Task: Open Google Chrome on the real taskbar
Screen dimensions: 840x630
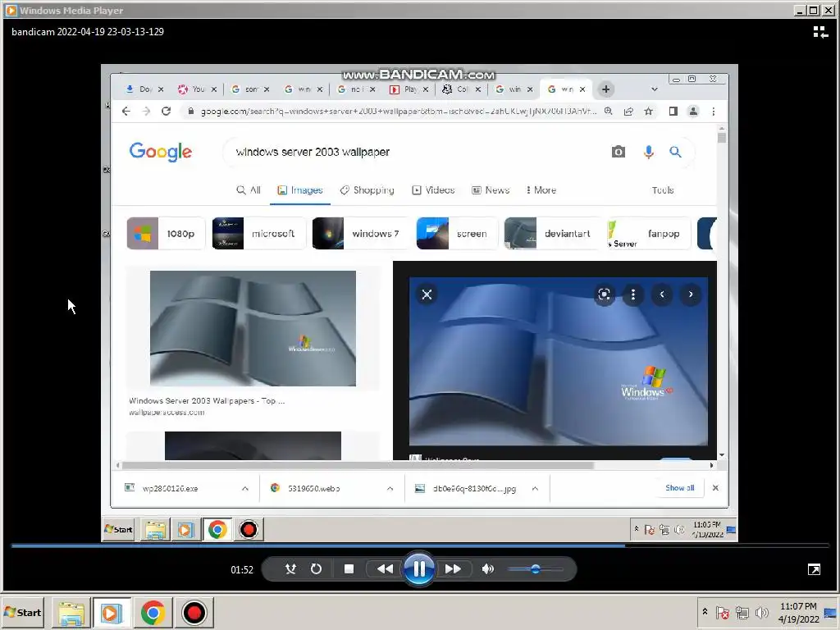Action: click(x=153, y=612)
